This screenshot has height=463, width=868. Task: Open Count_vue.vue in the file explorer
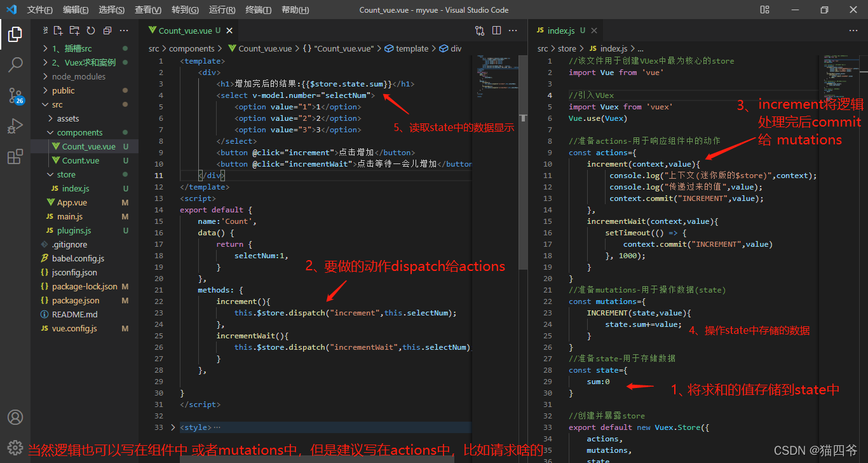(85, 146)
